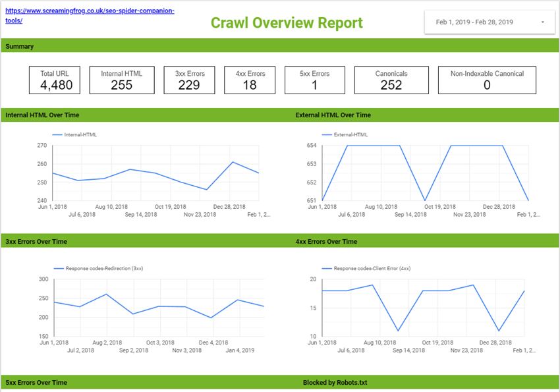Image resolution: width=560 pixels, height=392 pixels.
Task: Click the External-HTML legend entry
Action: [x=350, y=134]
